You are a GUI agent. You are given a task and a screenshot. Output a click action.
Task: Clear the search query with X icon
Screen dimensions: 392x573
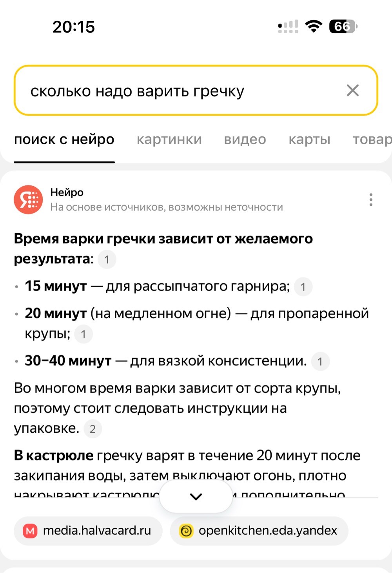353,91
